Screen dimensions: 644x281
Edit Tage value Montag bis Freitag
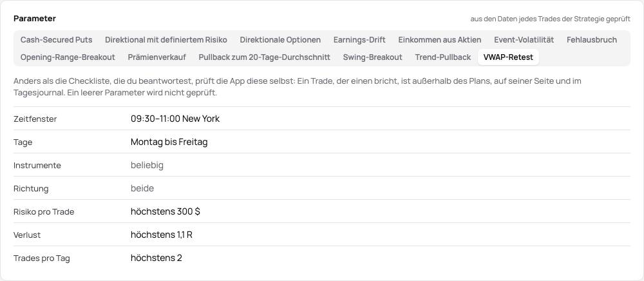click(x=169, y=142)
